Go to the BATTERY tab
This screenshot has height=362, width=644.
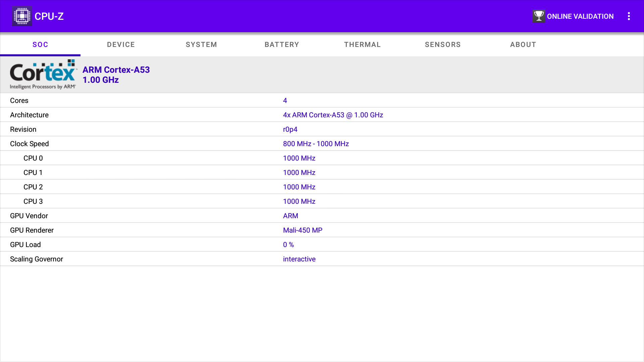[282, 45]
